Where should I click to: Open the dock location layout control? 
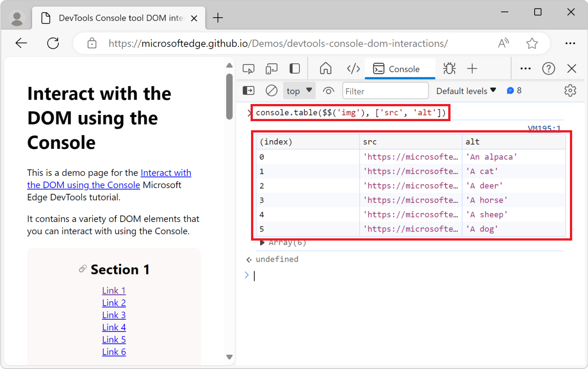(x=294, y=68)
